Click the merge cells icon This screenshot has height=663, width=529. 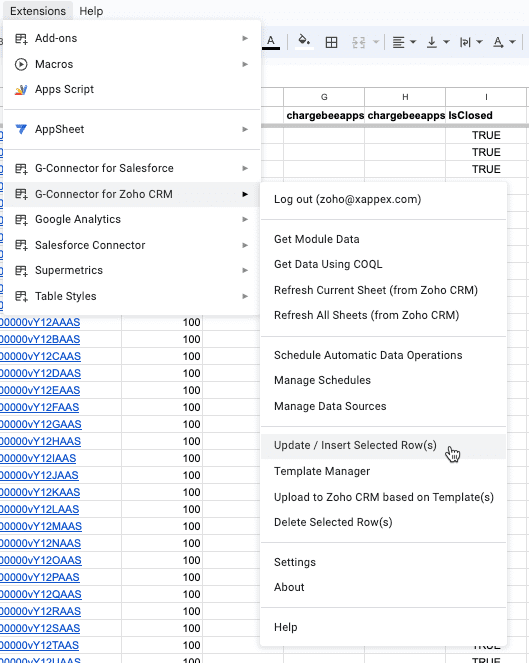(x=359, y=42)
